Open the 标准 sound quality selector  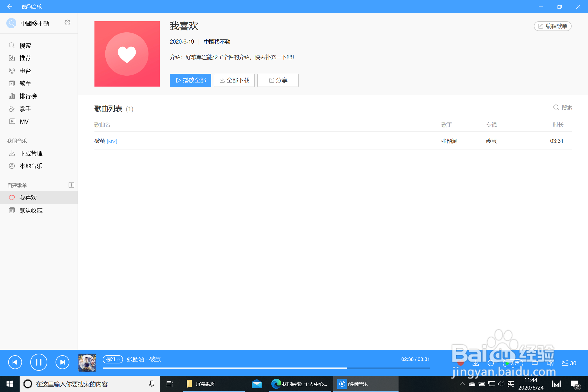tap(113, 359)
